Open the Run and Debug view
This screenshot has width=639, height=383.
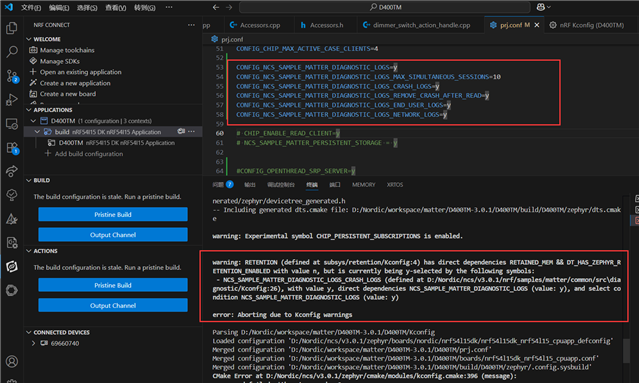pyautogui.click(x=12, y=100)
